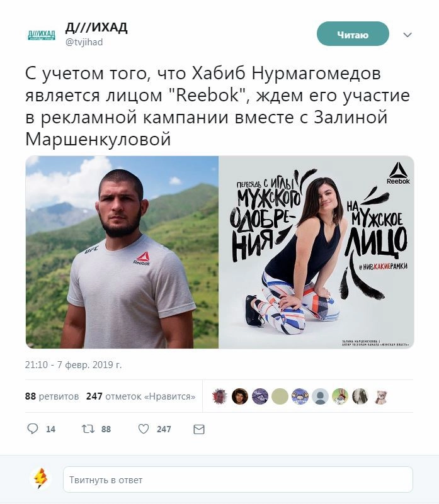Viewport: 439px width, 504px height.
Task: Open the Reebok advertisement image
Action: pyautogui.click(x=316, y=252)
